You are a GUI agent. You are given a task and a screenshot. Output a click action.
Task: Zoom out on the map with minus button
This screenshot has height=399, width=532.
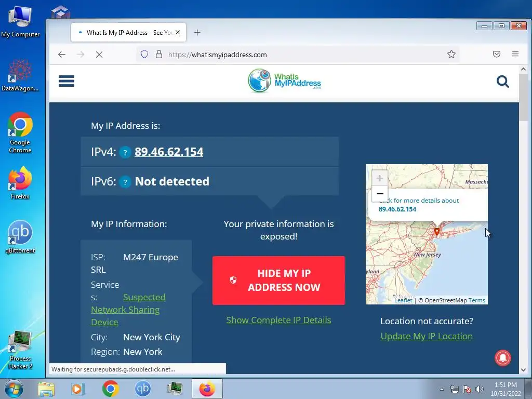point(380,194)
